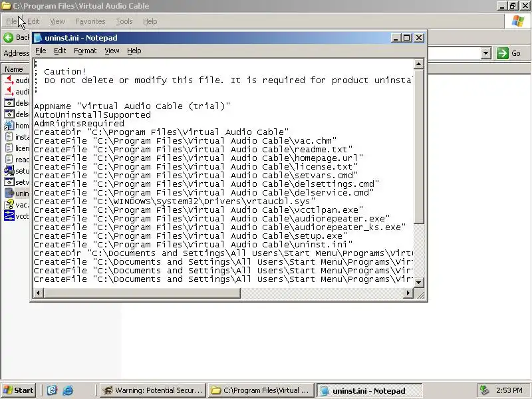The height and width of the screenshot is (399, 532).
Task: Click the AdmRightsRequired line
Action: 79,124
